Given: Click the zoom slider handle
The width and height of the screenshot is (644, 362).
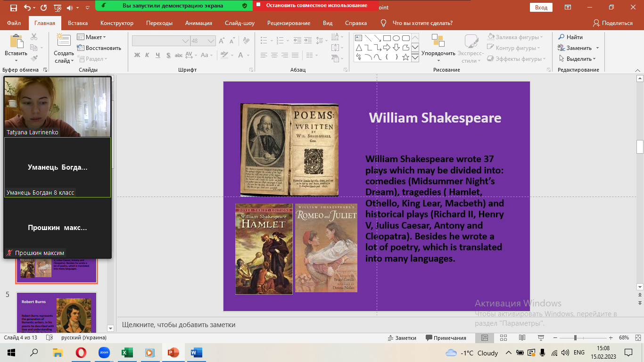Looking at the screenshot, I should point(575,338).
